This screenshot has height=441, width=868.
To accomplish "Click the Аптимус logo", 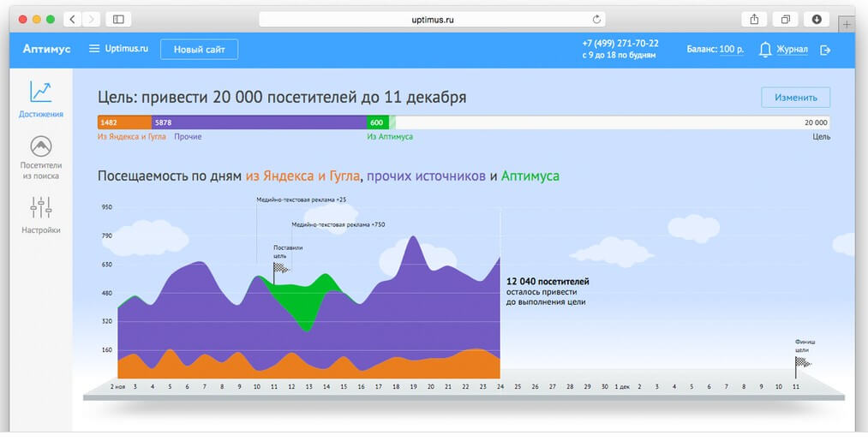I will point(47,49).
